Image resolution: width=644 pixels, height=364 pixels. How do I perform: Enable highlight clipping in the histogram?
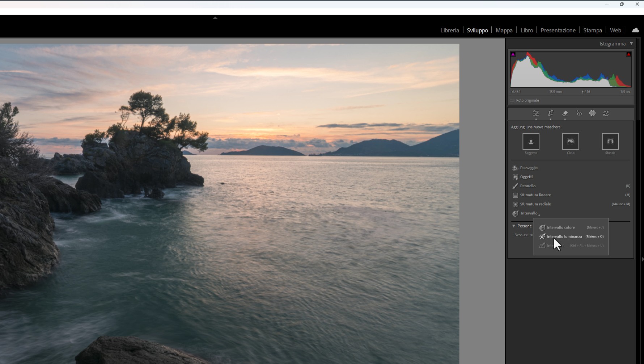(629, 54)
